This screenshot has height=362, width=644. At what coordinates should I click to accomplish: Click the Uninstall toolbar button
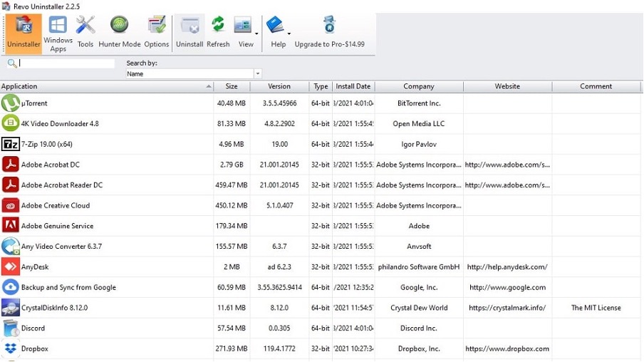[189, 33]
